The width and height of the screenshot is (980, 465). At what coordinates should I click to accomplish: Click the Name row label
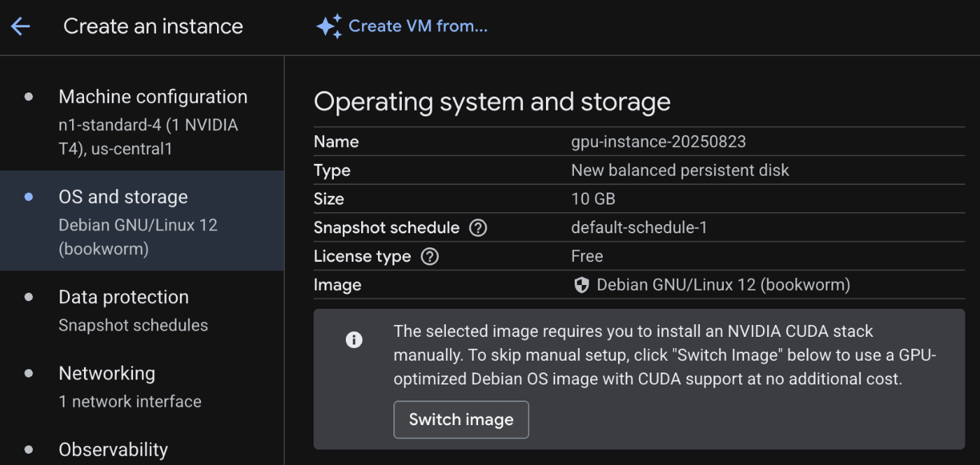click(336, 141)
